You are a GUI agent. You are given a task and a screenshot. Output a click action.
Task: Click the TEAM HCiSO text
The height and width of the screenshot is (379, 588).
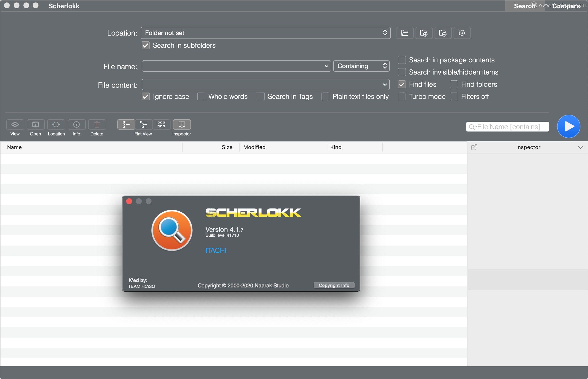pyautogui.click(x=142, y=286)
